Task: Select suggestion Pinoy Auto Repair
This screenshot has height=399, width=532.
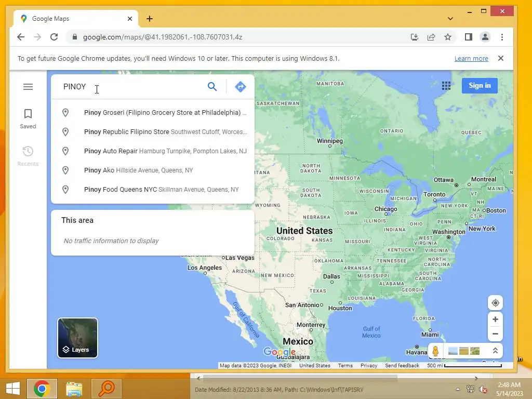Action: [x=153, y=151]
